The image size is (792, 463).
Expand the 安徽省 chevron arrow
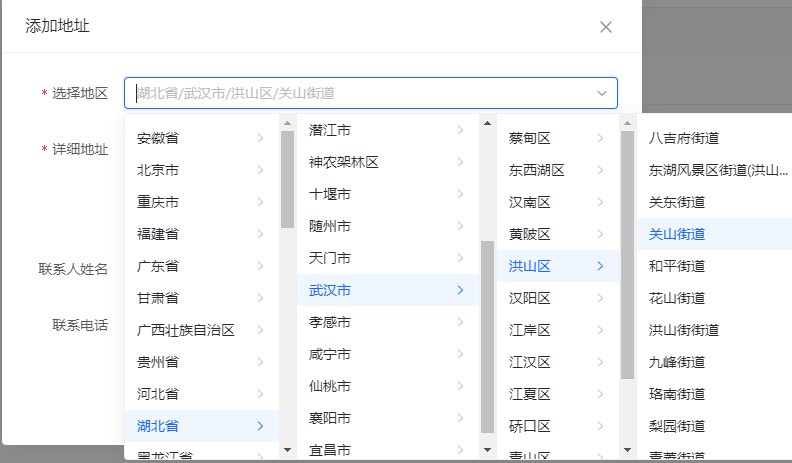click(x=260, y=138)
